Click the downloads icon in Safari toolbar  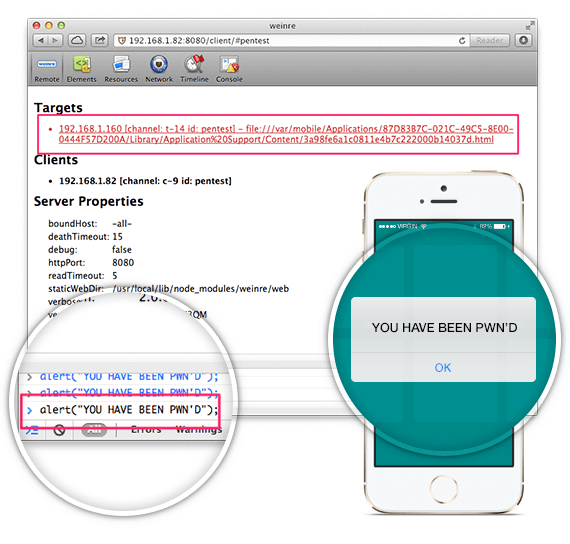tap(523, 40)
